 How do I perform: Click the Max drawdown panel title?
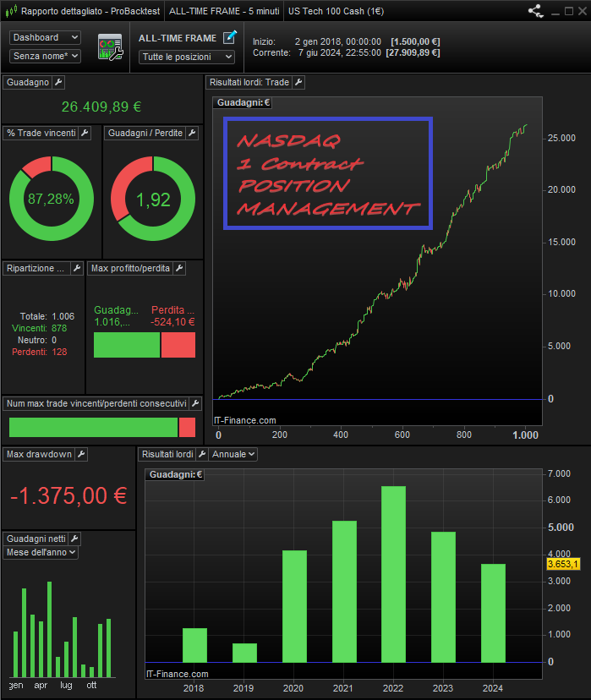(x=39, y=454)
